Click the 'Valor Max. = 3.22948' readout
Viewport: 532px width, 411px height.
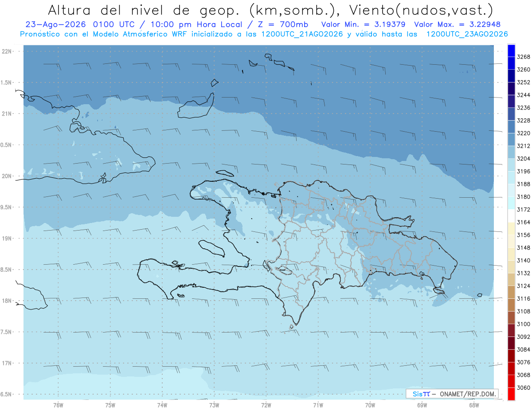(458, 24)
